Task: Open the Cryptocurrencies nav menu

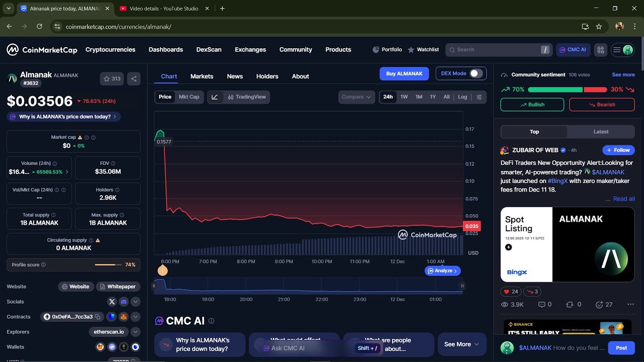Action: 110,50
